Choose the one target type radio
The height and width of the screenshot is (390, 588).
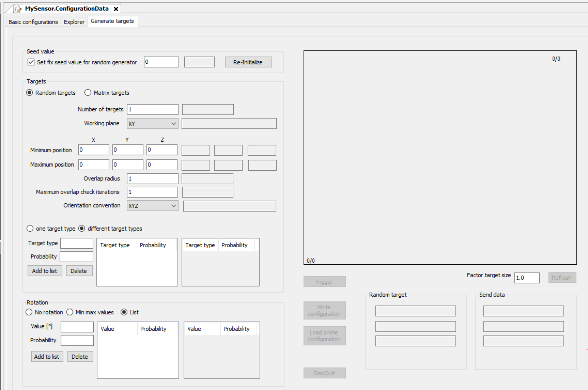(x=30, y=228)
